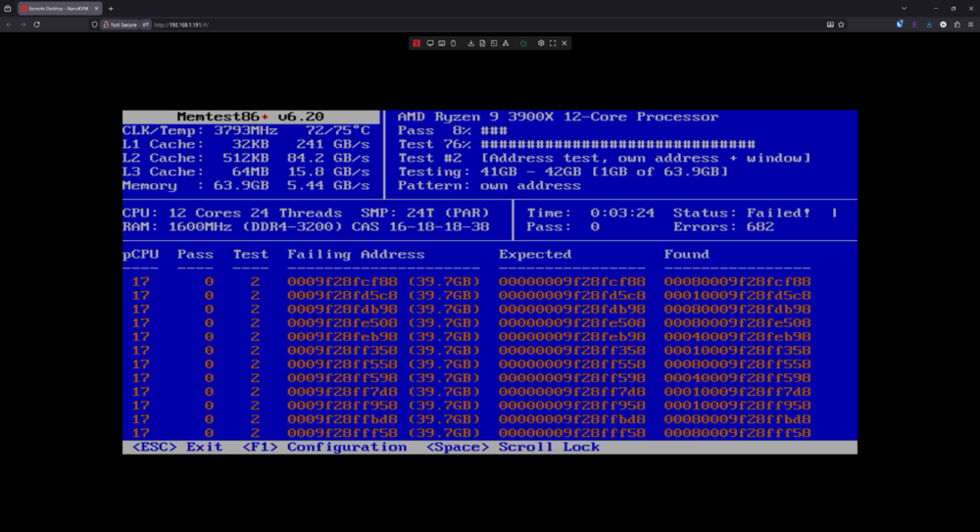Click the Pass 8% progress bar
This screenshot has height=532, width=980.
494,130
